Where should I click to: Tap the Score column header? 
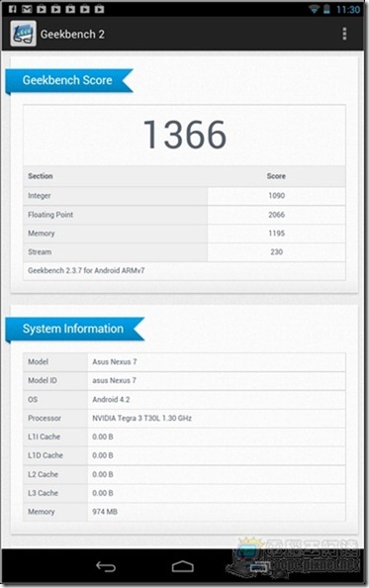[276, 176]
